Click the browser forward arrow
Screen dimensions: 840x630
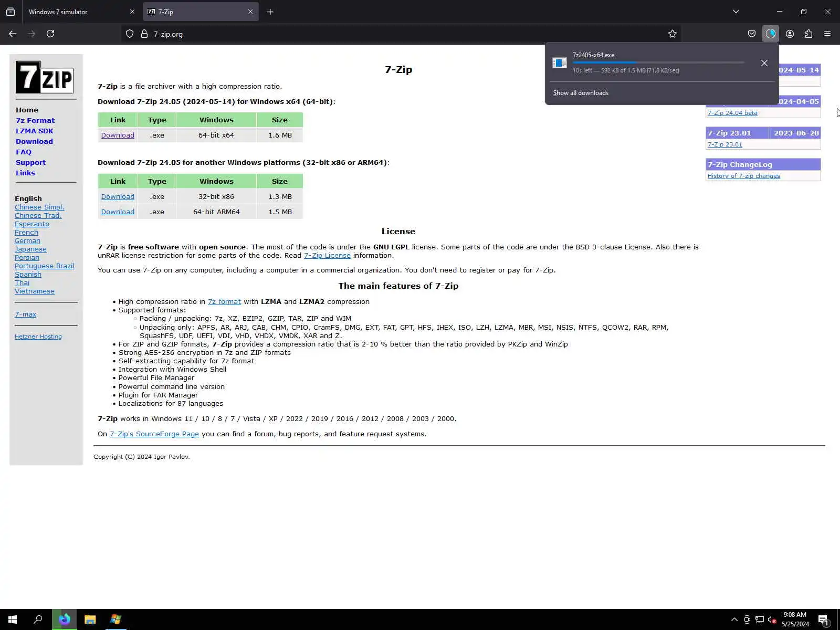31,34
